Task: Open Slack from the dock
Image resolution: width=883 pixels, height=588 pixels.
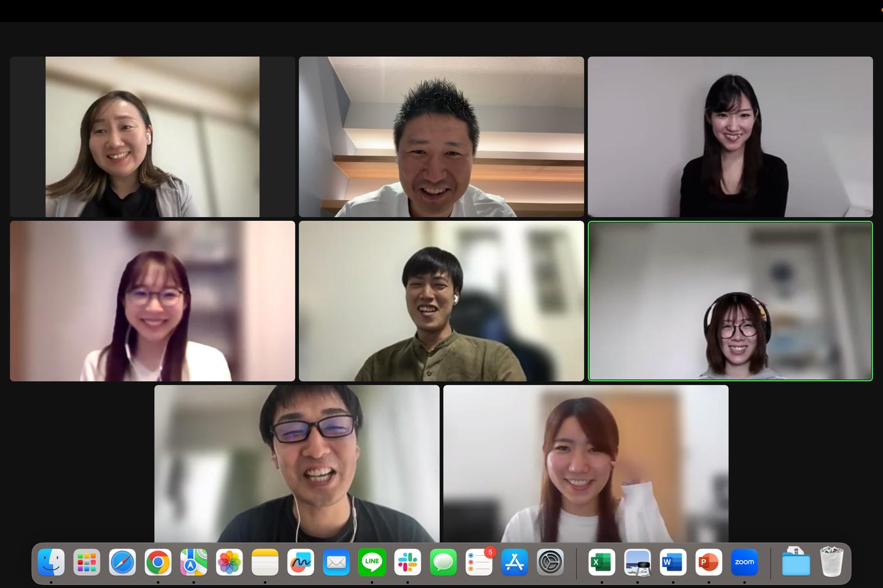Action: [407, 562]
